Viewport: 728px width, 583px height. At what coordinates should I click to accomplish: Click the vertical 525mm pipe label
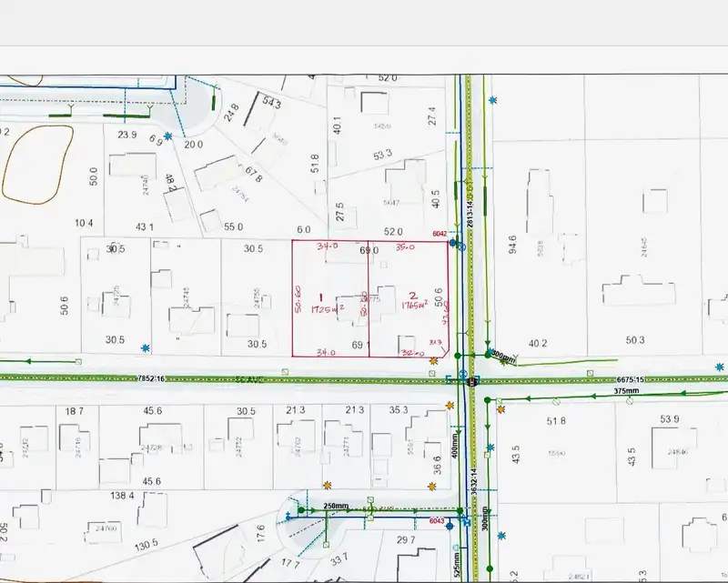click(x=457, y=564)
